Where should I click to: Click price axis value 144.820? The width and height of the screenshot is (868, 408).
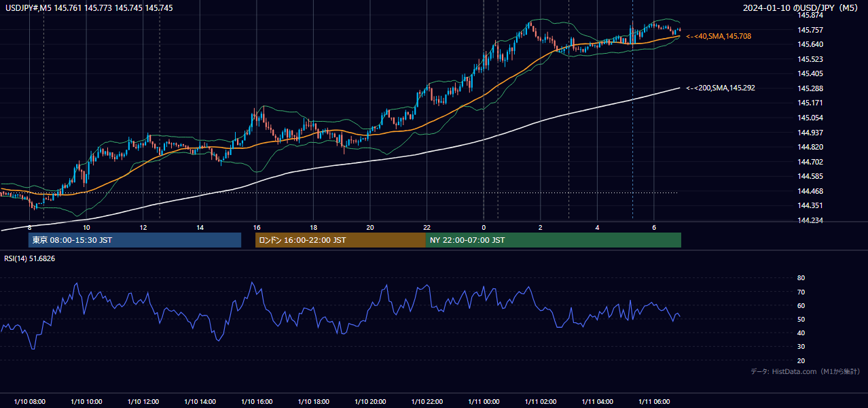coord(810,147)
